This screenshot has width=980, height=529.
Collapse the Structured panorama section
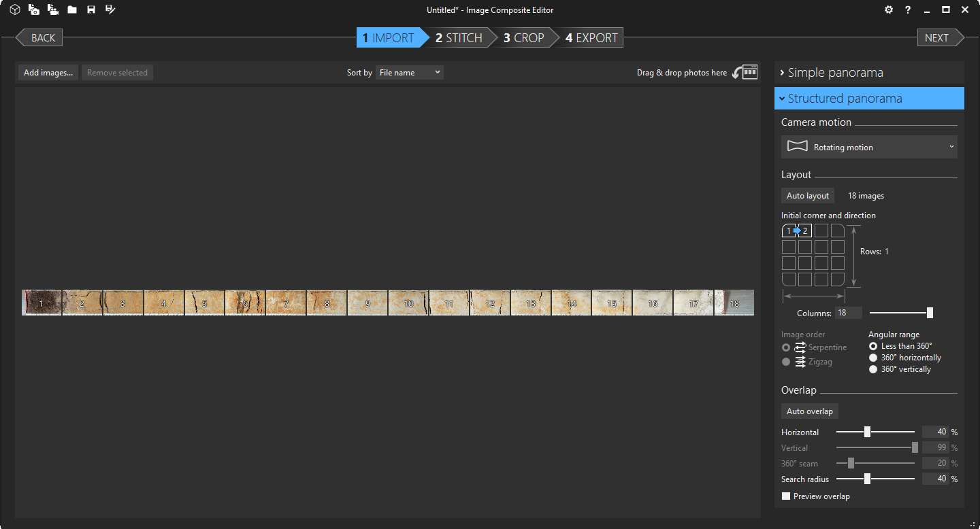(x=869, y=98)
